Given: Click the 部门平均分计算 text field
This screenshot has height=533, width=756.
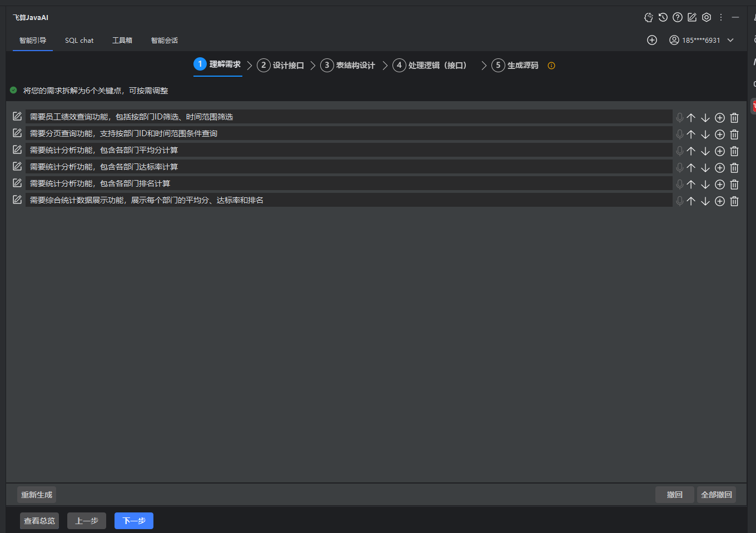Looking at the screenshot, I should (349, 150).
